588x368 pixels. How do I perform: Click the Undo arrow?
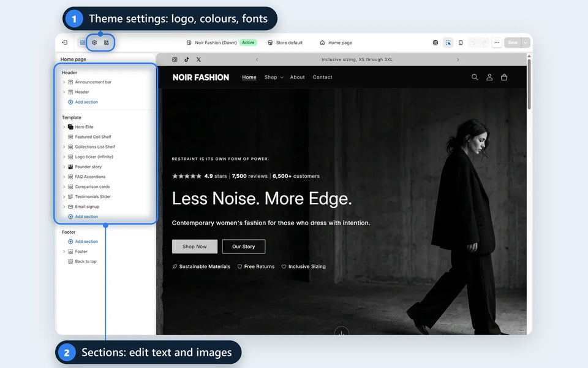click(473, 43)
